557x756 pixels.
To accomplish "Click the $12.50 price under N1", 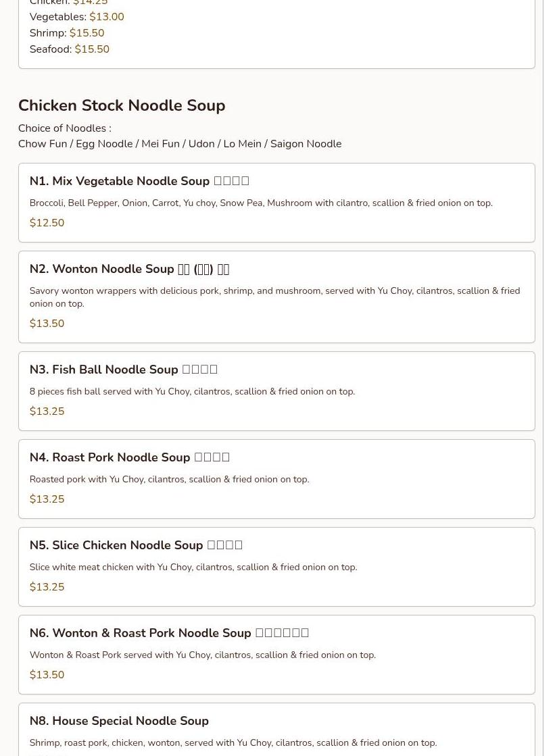I will point(47,223).
